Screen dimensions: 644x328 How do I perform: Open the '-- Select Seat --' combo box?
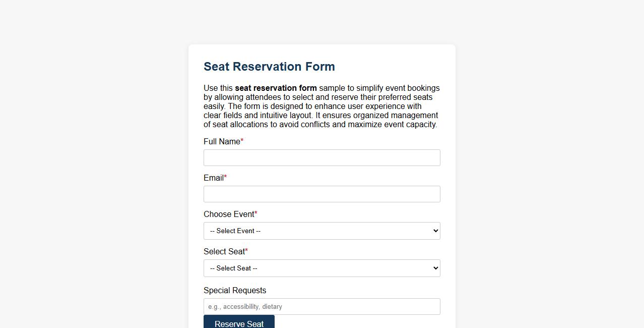(322, 268)
